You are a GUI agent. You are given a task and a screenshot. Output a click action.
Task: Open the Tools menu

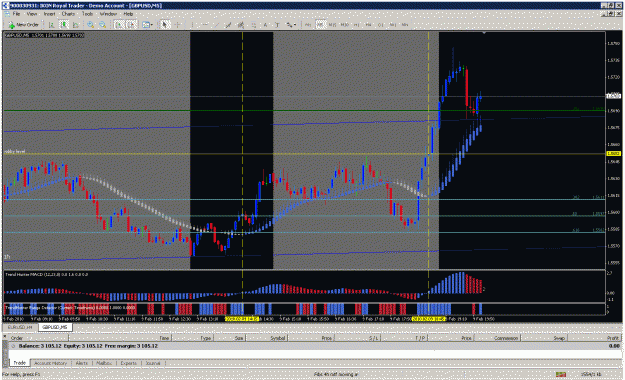[x=87, y=14]
